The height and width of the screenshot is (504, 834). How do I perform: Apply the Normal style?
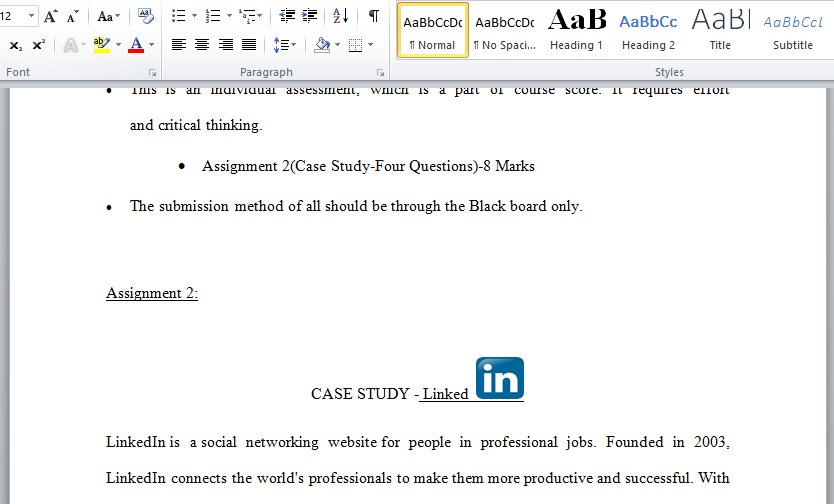(x=433, y=30)
